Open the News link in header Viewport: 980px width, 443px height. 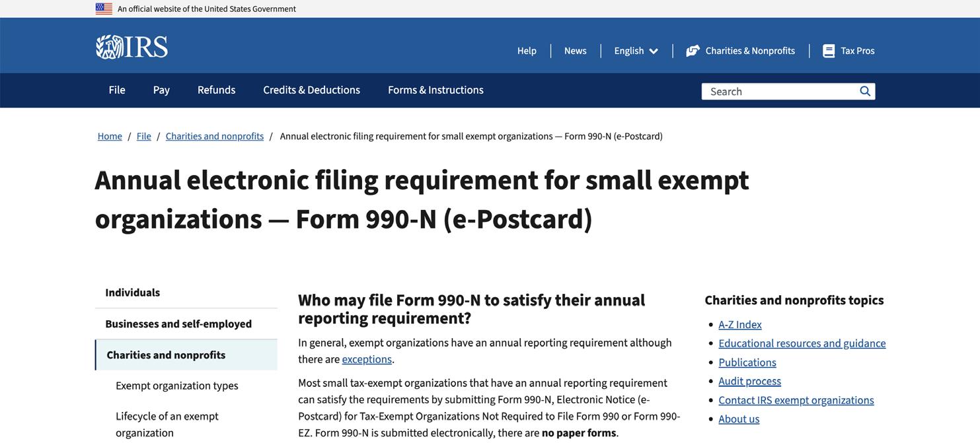575,51
